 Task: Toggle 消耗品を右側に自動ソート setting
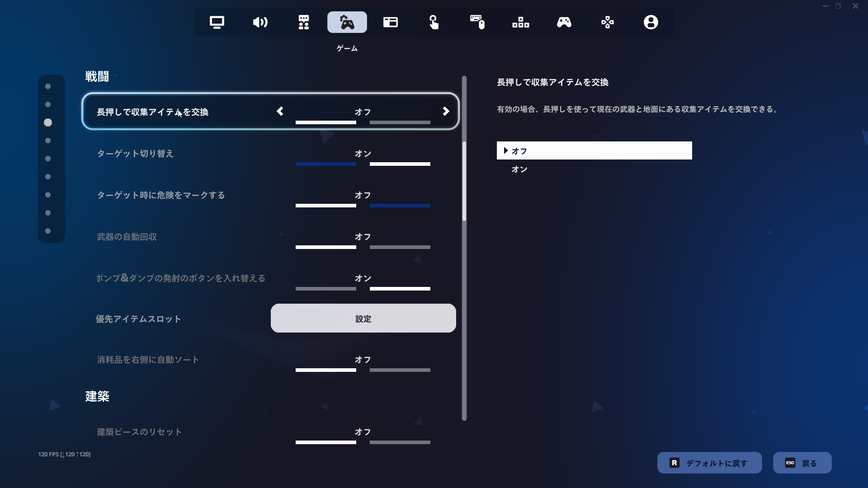pyautogui.click(x=363, y=360)
